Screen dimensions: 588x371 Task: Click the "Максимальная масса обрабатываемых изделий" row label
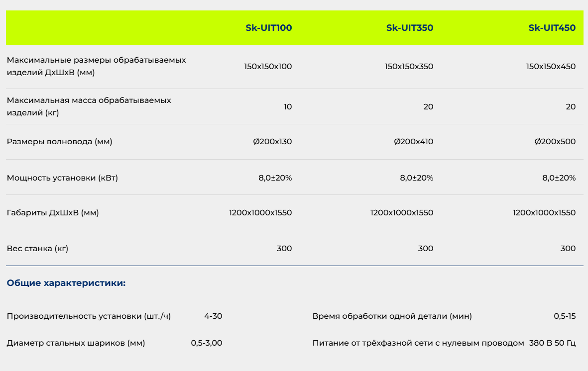click(x=89, y=106)
